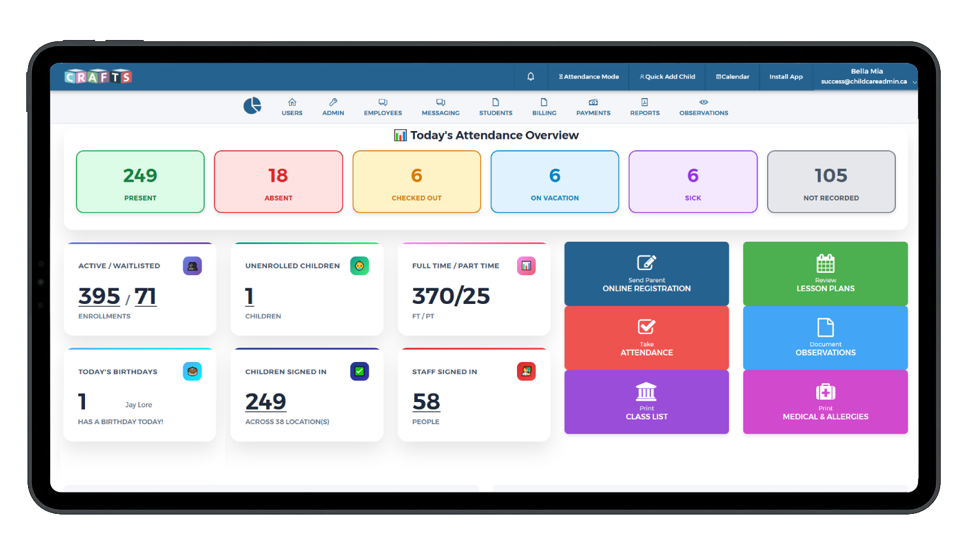Click the Today's Birthdays cake icon
973x560 pixels.
[x=192, y=372]
